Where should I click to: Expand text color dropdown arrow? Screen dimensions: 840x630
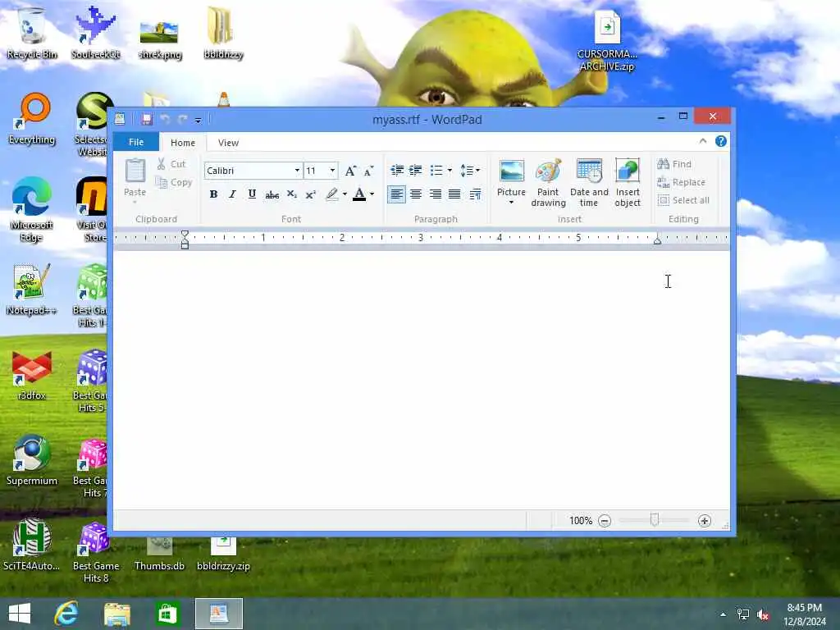(372, 194)
